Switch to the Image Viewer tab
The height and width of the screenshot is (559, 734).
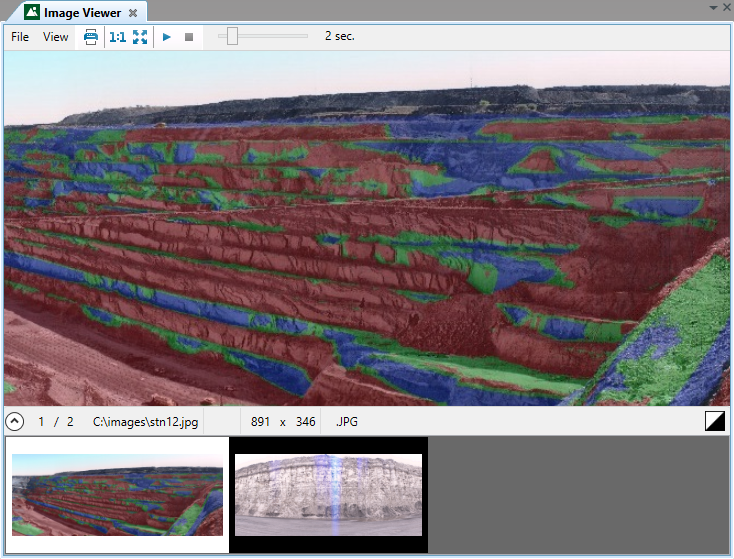(x=82, y=13)
